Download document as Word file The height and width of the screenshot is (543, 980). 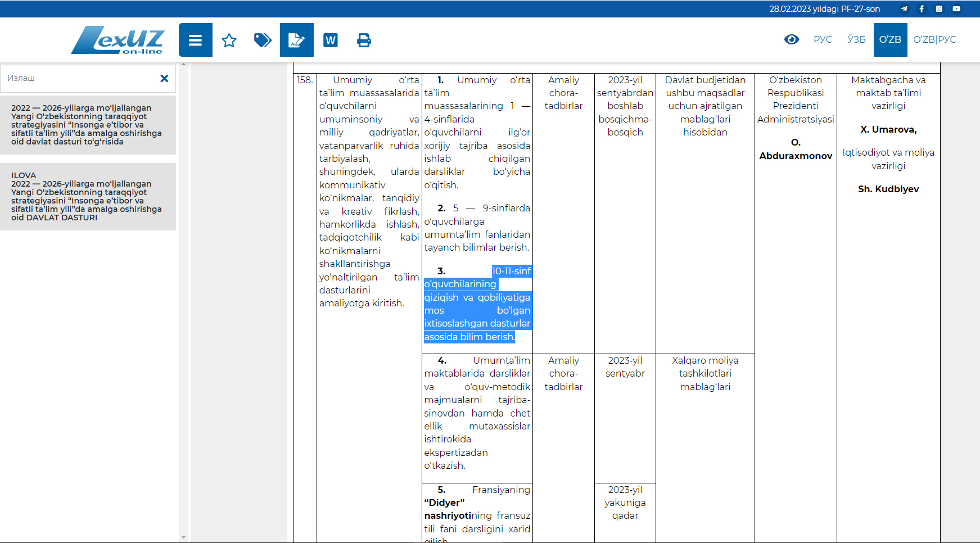click(x=331, y=40)
